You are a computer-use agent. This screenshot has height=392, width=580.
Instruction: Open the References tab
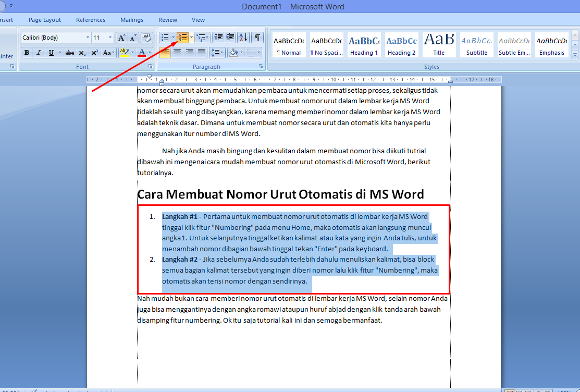[x=91, y=20]
